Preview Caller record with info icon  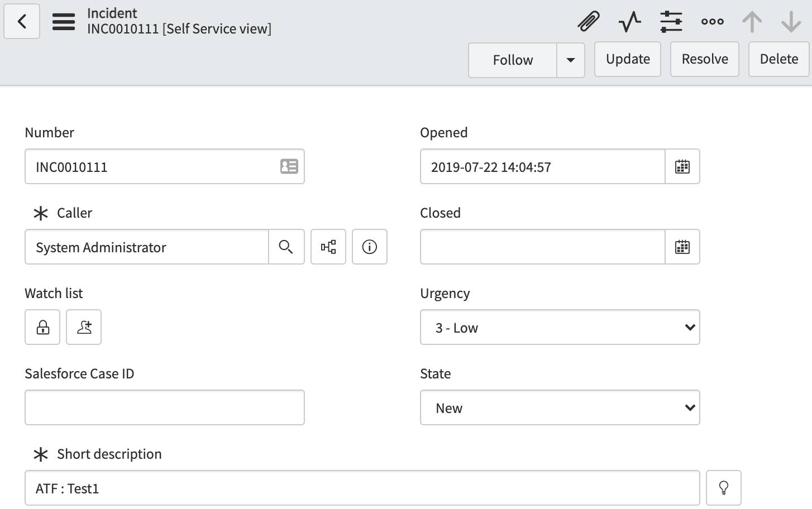[x=370, y=247]
